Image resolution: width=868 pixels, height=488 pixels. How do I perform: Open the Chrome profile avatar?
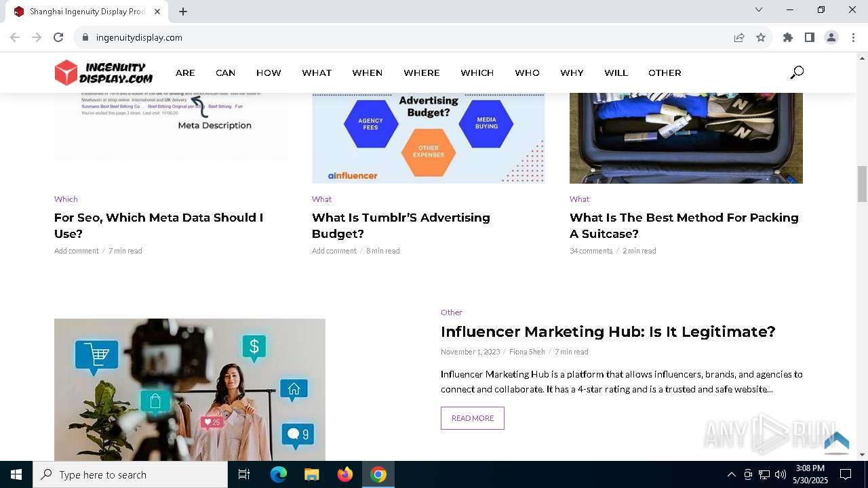tap(831, 37)
